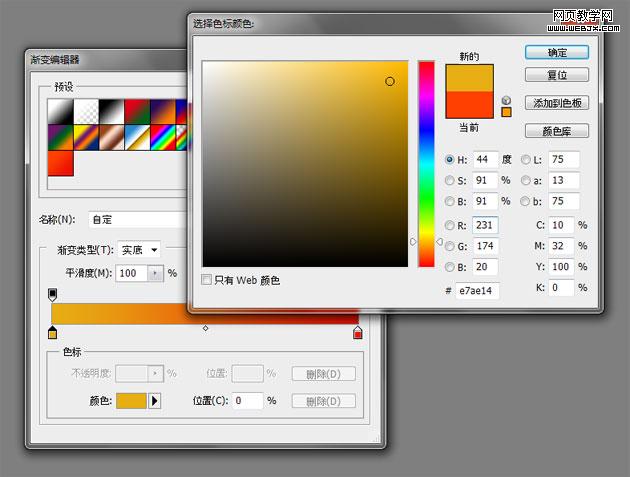Click the hue value field showing 44
This screenshot has width=630, height=477.
[x=485, y=160]
